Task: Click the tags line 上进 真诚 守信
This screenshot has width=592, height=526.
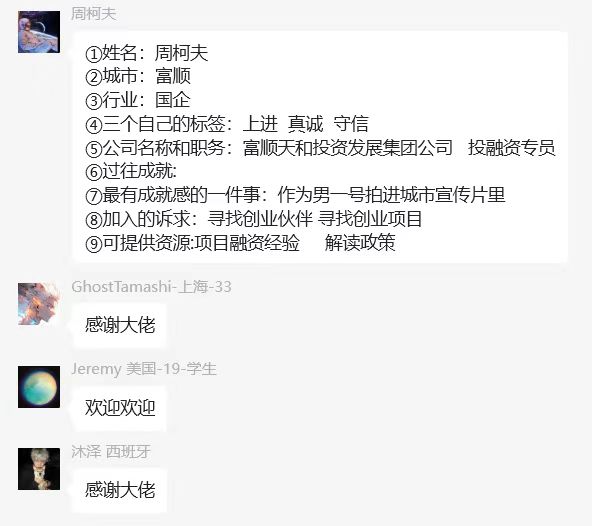Action: tap(305, 124)
